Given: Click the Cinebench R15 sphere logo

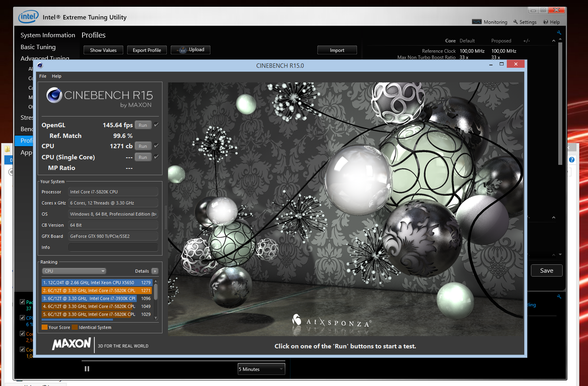Looking at the screenshot, I should pyautogui.click(x=54, y=95).
